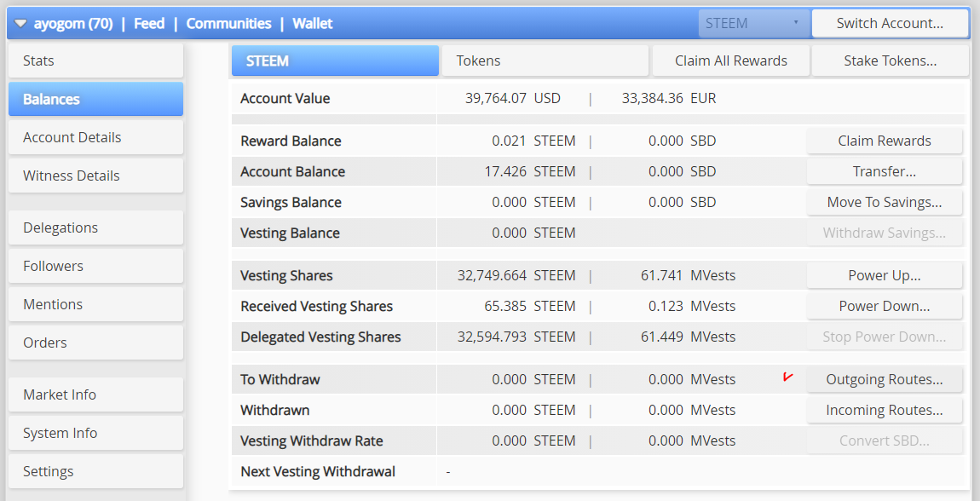Click the To Withdraw label
Viewport: 980px width, 501px height.
coord(280,379)
